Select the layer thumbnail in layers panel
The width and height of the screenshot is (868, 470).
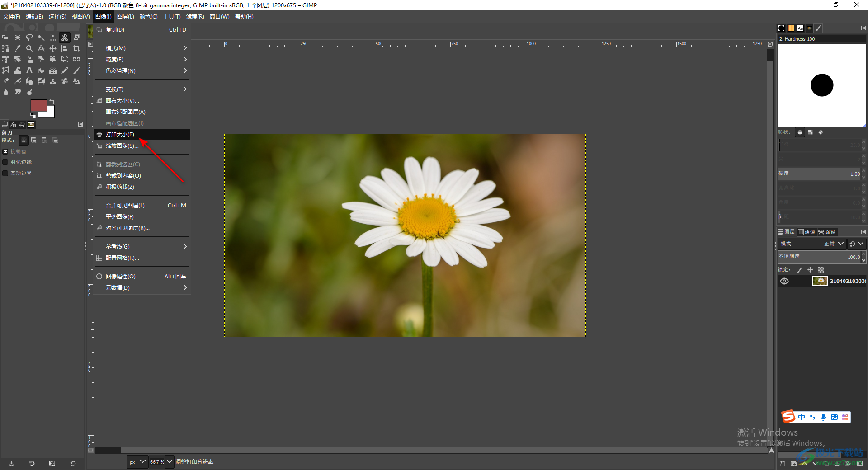click(820, 281)
